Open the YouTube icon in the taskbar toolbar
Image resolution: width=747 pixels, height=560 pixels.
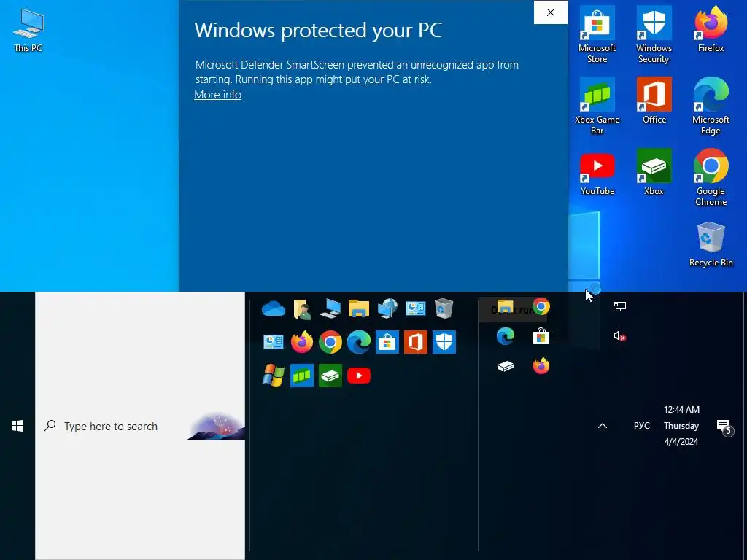pyautogui.click(x=359, y=376)
